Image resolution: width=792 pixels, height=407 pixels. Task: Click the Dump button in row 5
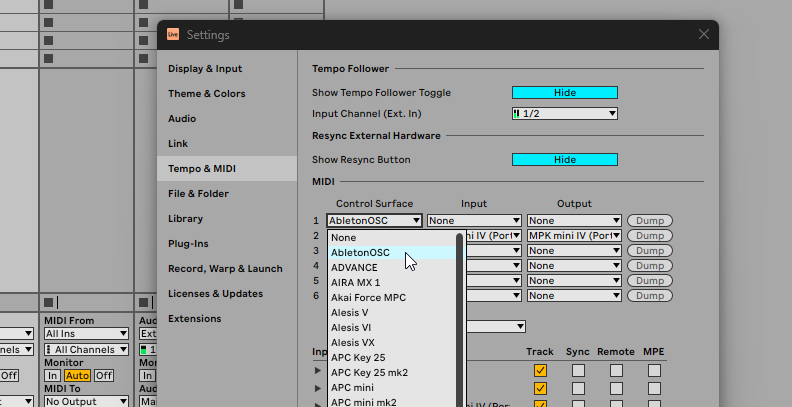(x=650, y=281)
